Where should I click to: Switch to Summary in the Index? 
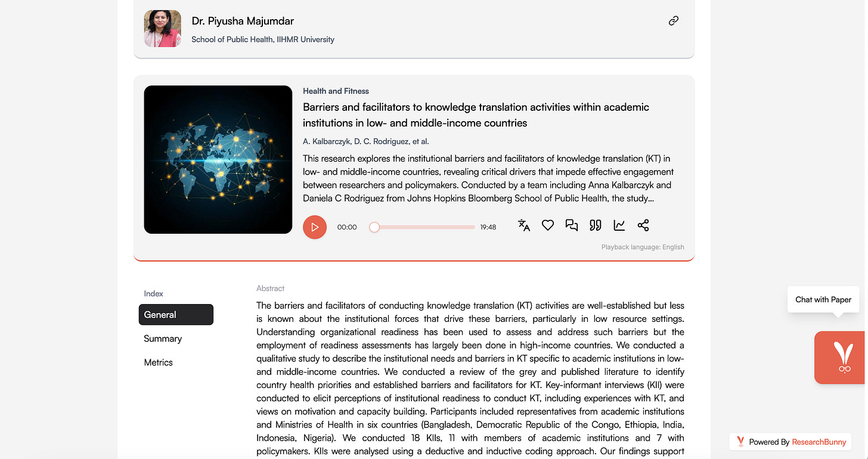pyautogui.click(x=163, y=339)
